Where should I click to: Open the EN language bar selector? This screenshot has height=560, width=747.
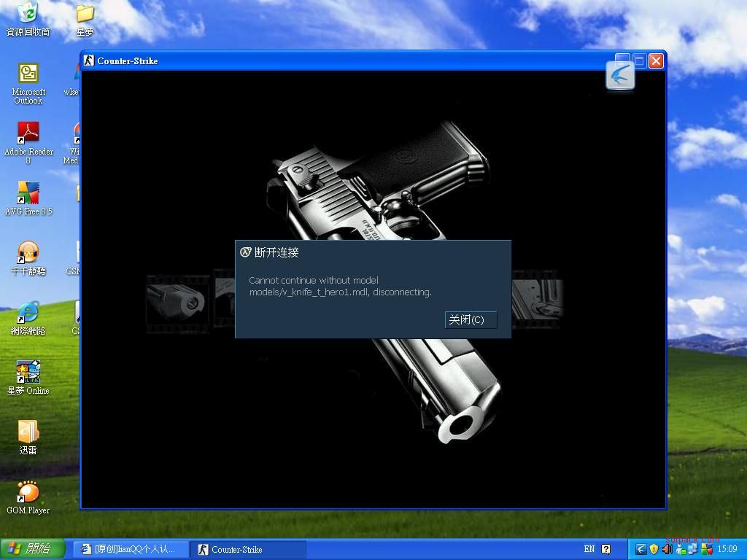pyautogui.click(x=589, y=549)
